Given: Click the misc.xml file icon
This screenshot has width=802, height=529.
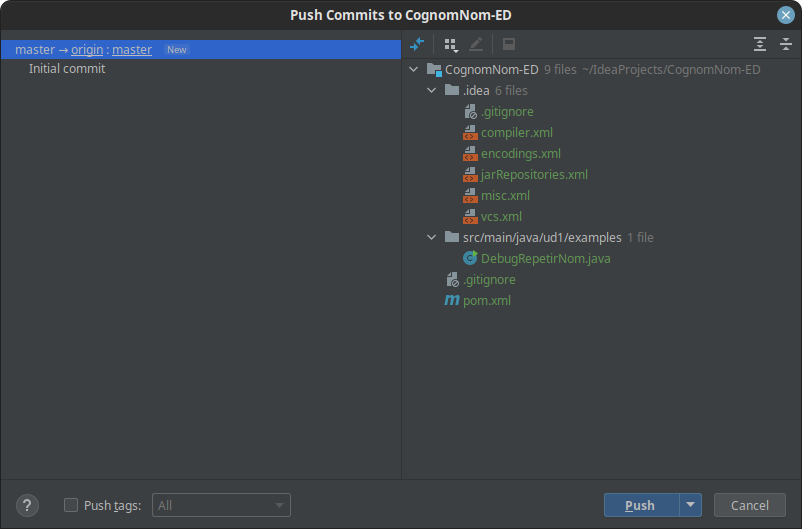Looking at the screenshot, I should click(x=470, y=195).
